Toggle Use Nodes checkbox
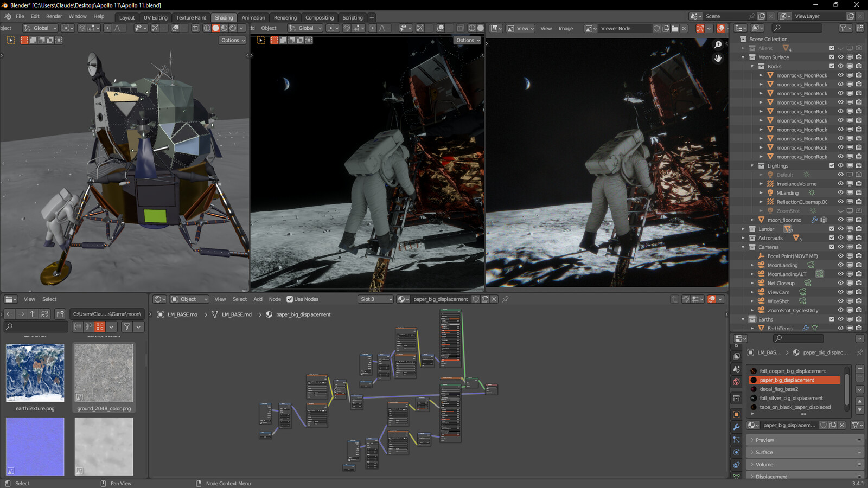Screen dimensions: 868x488 [x=290, y=299]
